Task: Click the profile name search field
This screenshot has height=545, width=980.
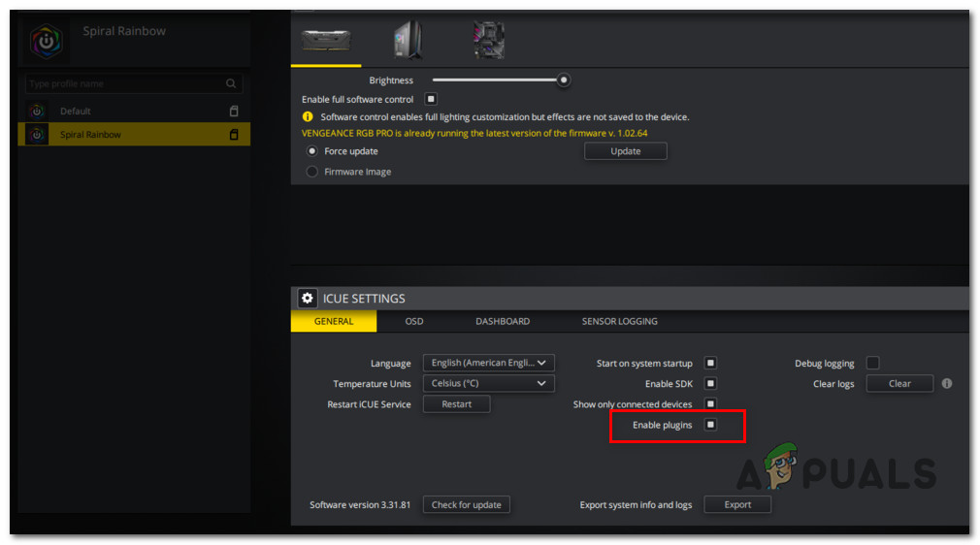Action: pos(134,83)
